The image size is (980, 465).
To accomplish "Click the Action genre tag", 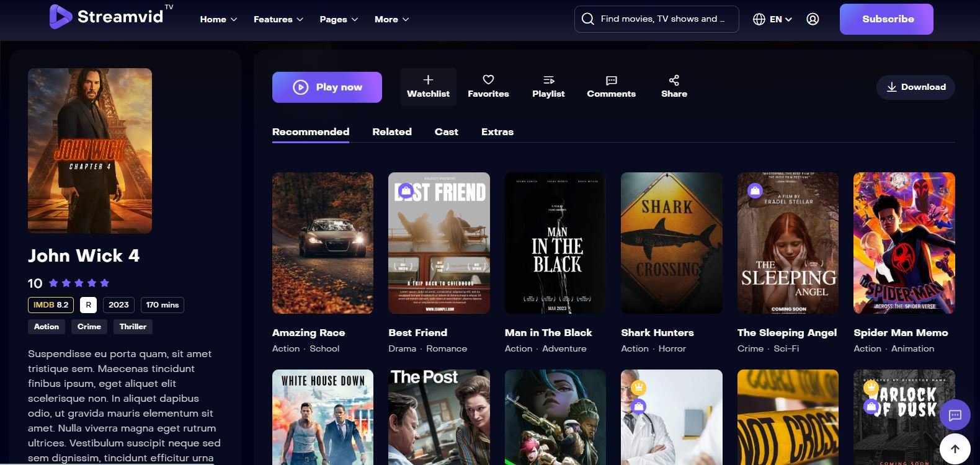I will click(47, 327).
